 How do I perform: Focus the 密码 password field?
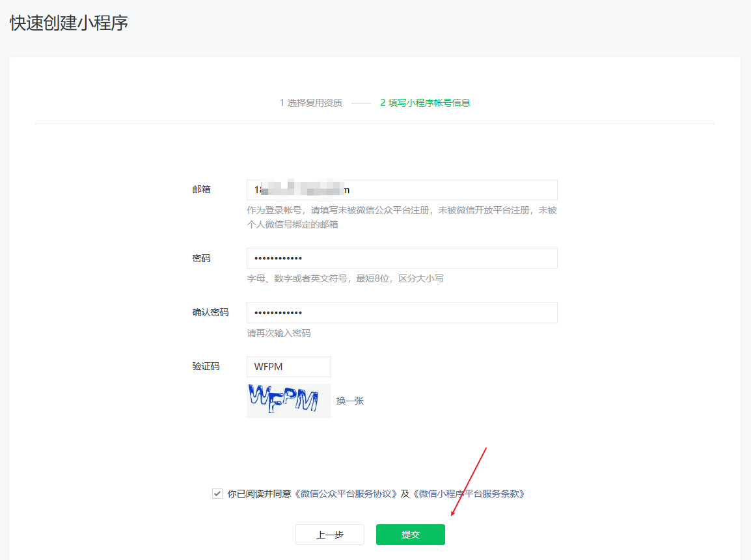[402, 258]
